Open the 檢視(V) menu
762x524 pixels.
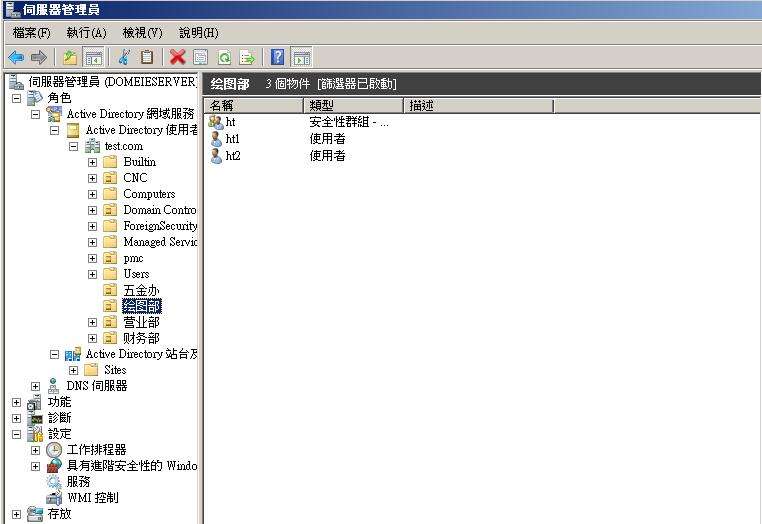click(142, 33)
